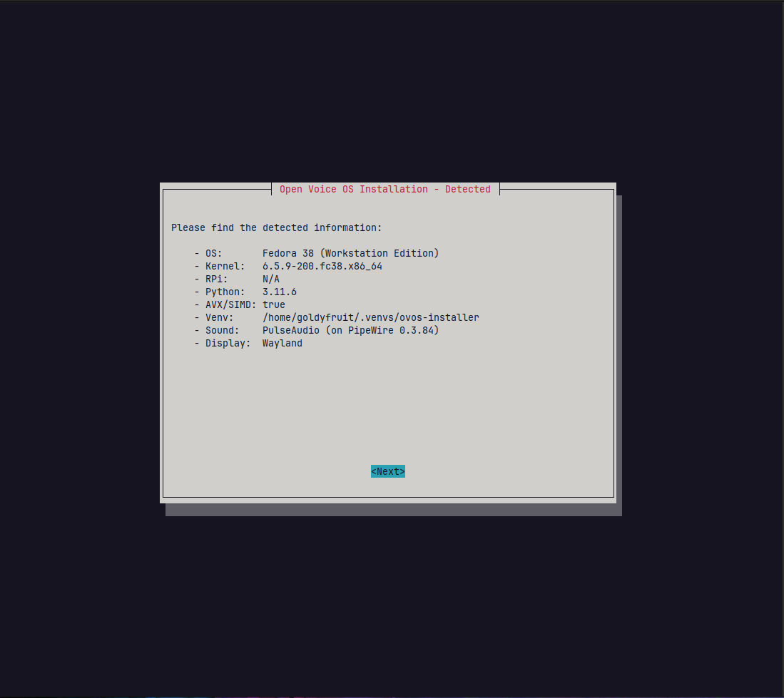Select the 'Please find the detected information:' text
This screenshot has width=784, height=698.
coord(277,228)
